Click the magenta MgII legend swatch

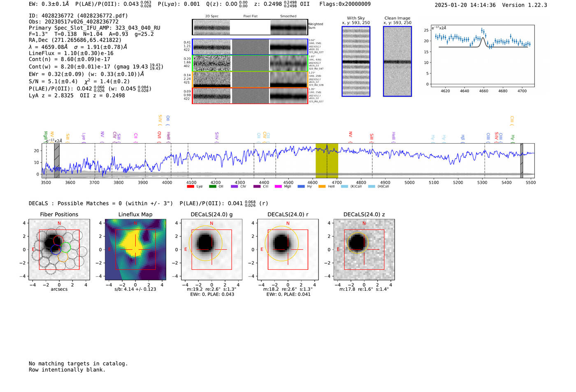[x=278, y=186]
